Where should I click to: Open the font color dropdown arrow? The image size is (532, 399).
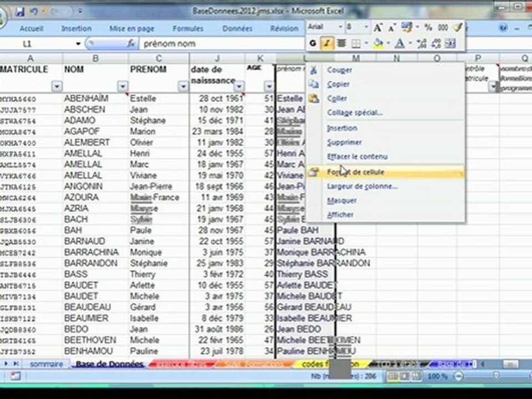pyautogui.click(x=410, y=43)
